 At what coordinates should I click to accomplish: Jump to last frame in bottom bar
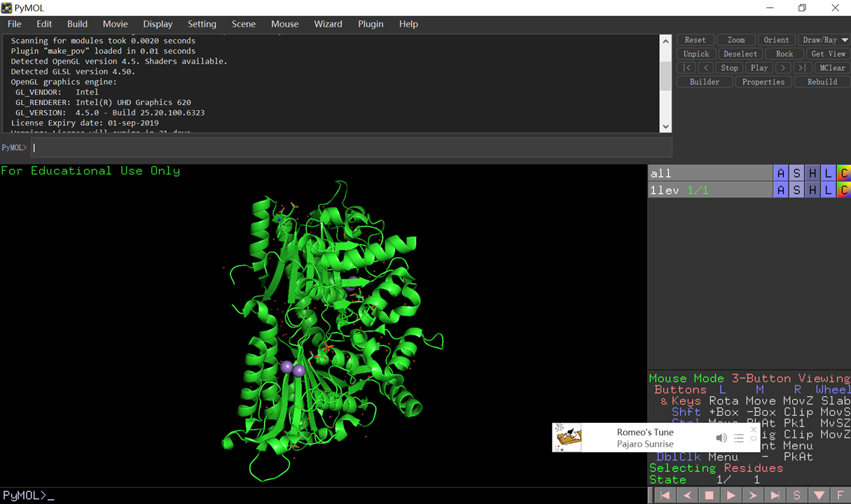tap(775, 496)
